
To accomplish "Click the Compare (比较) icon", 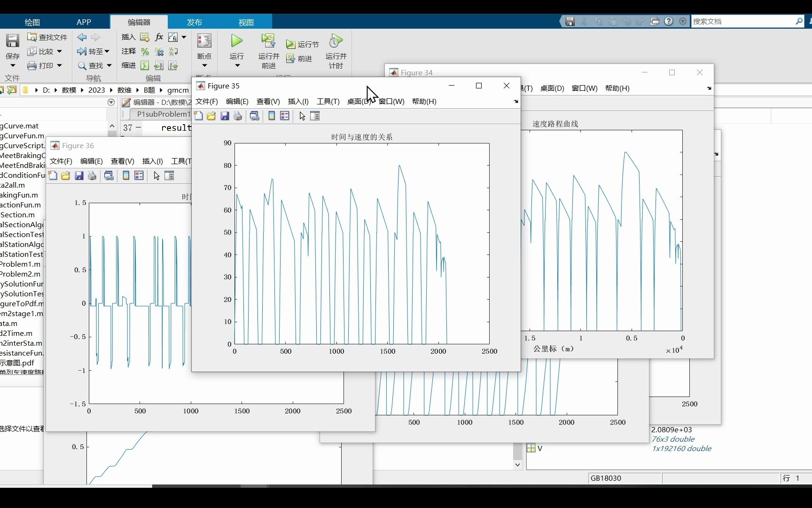I will 32,51.
